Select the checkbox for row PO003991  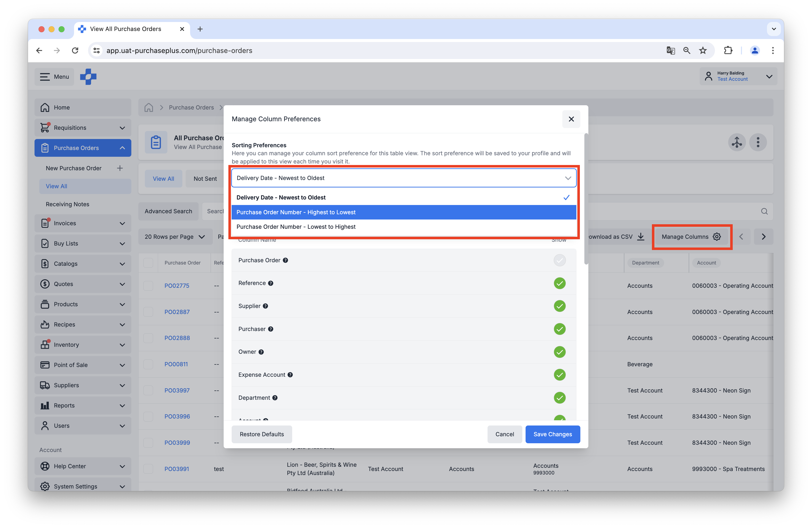[x=148, y=469]
